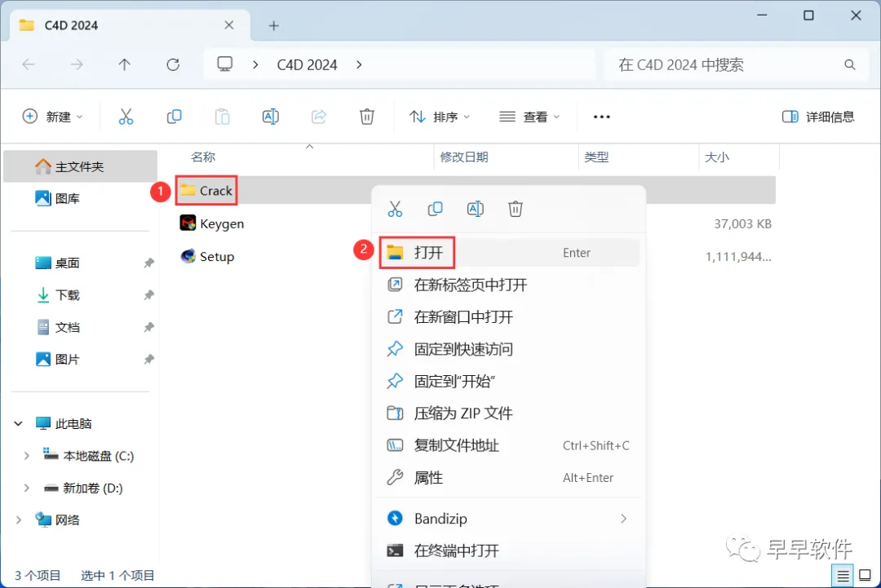The width and height of the screenshot is (881, 588).
Task: Click the rename icon in the main toolbar
Action: coord(271,117)
